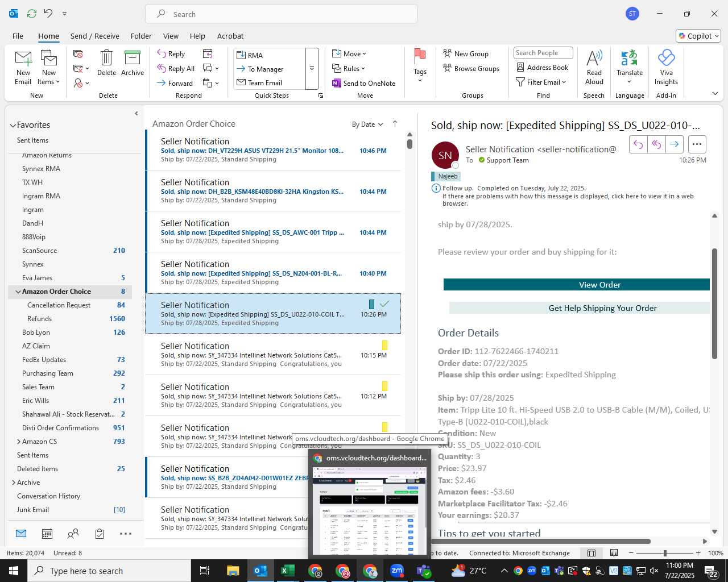Screen dimensions: 728x582
Task: Open the Filter Email dropdown
Action: click(541, 82)
